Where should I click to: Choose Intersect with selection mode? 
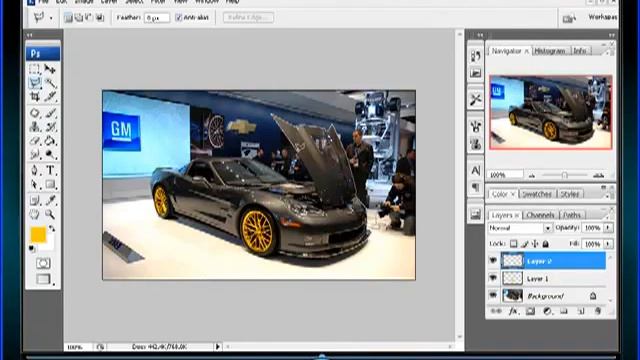99,18
